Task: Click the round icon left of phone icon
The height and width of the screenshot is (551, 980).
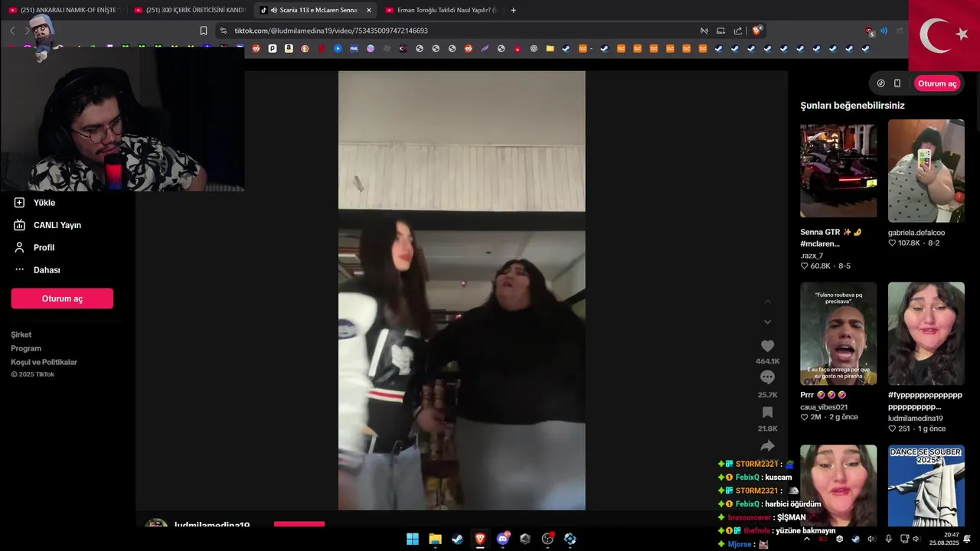Action: coord(880,83)
